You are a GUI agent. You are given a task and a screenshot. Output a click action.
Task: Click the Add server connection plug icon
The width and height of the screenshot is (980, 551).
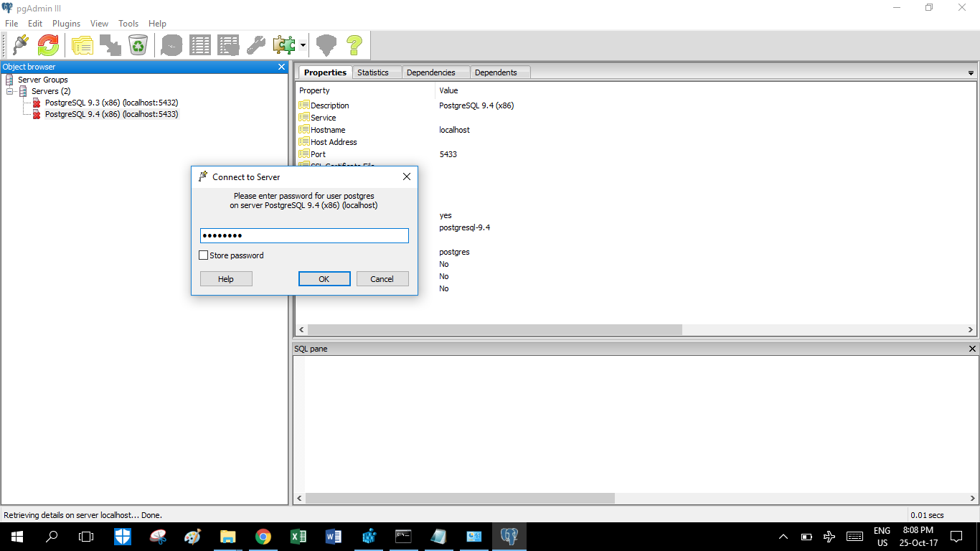[20, 45]
